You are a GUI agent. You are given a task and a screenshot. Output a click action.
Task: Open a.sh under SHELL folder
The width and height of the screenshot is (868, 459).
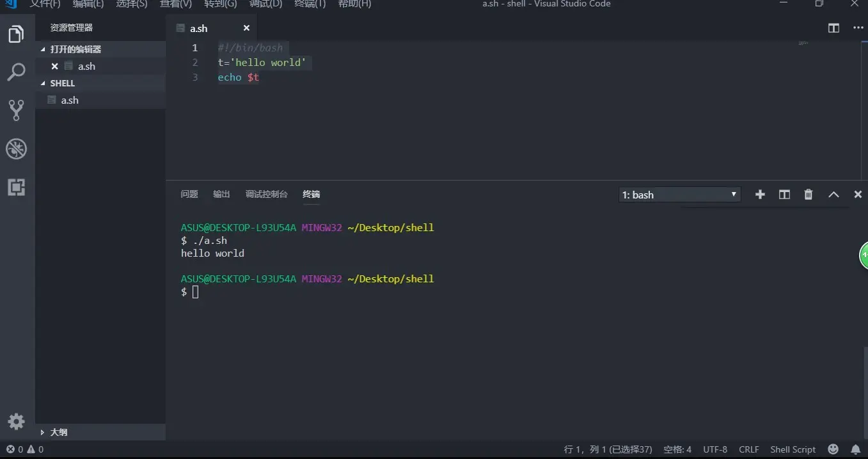click(100, 100)
